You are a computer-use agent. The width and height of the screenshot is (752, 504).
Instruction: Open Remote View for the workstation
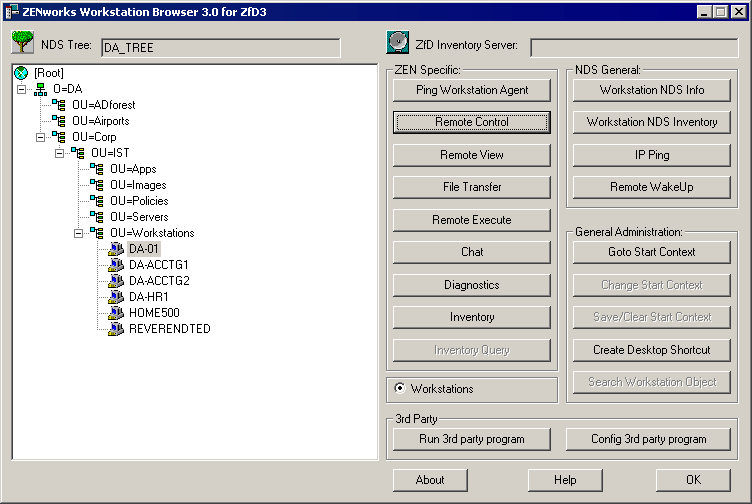pyautogui.click(x=472, y=155)
